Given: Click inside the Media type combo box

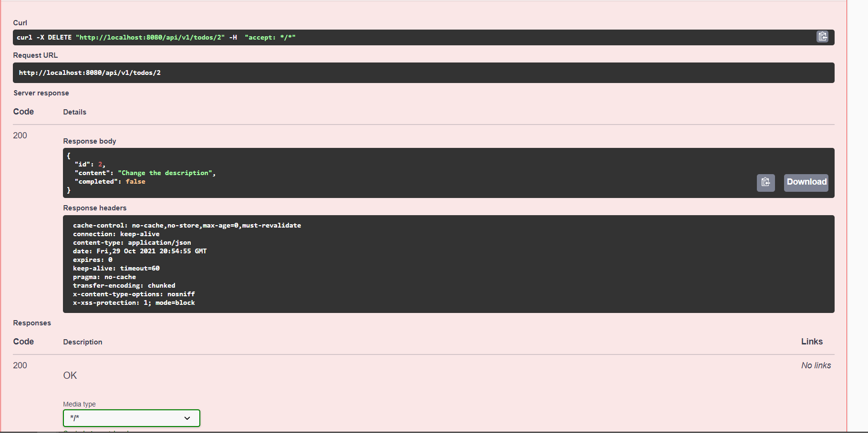Looking at the screenshot, I should pyautogui.click(x=119, y=418).
